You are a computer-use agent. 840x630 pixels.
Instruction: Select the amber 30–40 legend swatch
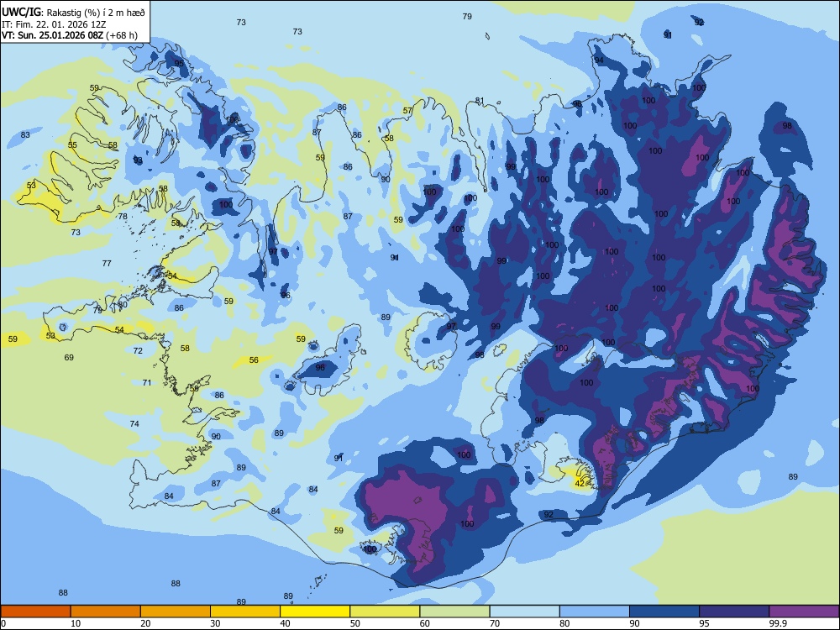245,612
